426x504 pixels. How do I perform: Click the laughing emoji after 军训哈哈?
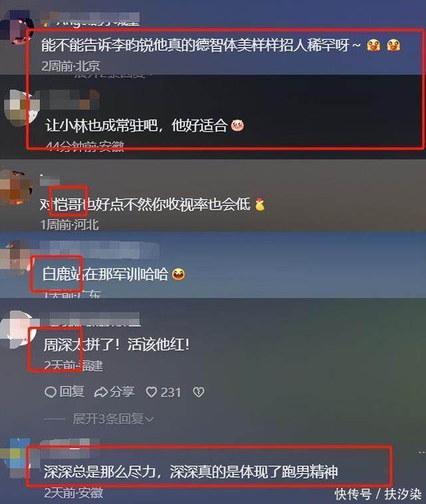pos(178,274)
